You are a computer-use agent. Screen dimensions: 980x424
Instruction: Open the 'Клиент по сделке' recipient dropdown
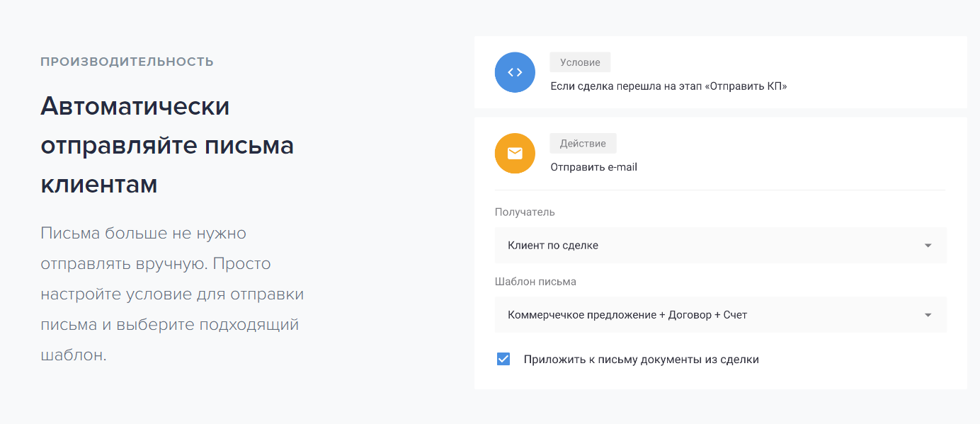tap(721, 245)
